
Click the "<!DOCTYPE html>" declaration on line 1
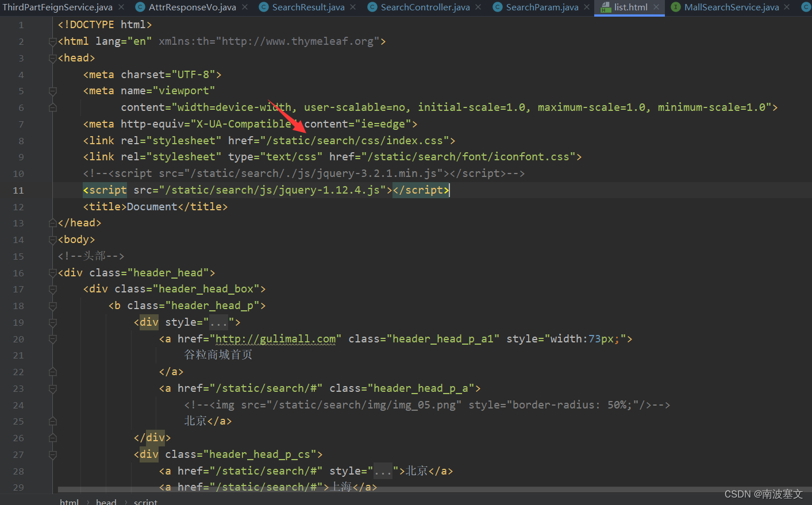(105, 25)
